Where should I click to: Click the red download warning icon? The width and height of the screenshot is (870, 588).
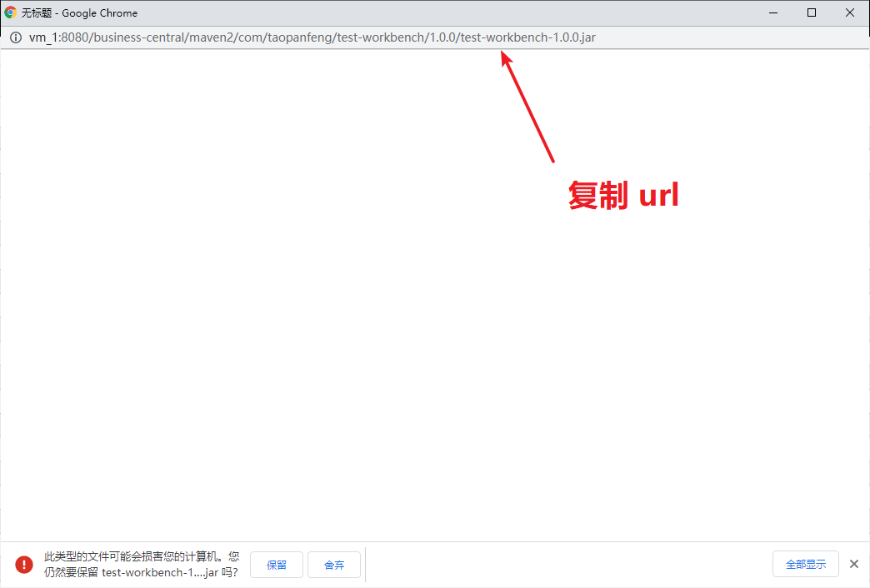24,565
